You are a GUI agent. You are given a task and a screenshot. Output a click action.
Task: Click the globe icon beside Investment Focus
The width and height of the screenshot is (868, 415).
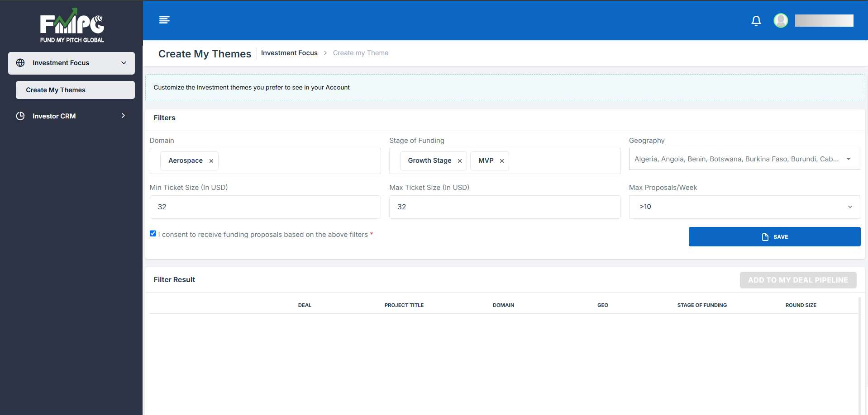pos(20,63)
